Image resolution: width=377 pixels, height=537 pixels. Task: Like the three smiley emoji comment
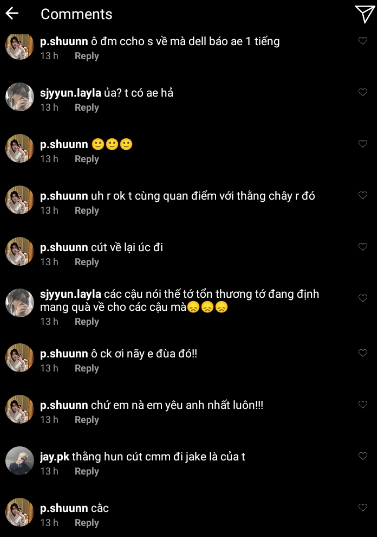362,144
